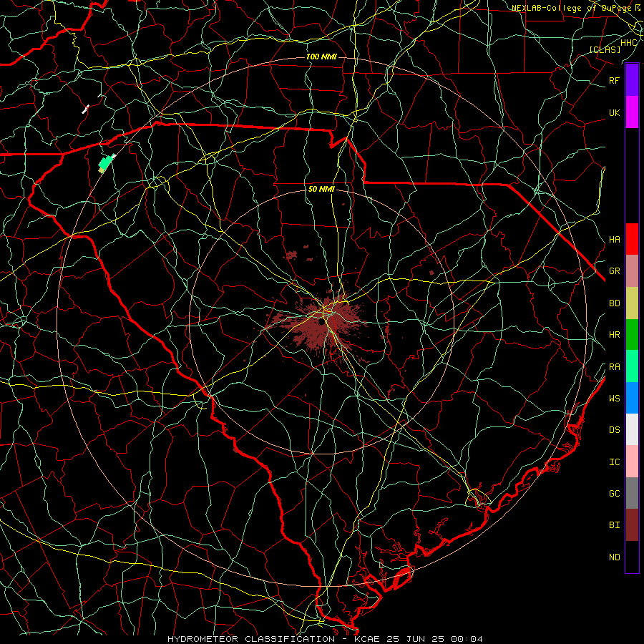
Task: Click the ND black legend swatch
Action: [x=632, y=557]
